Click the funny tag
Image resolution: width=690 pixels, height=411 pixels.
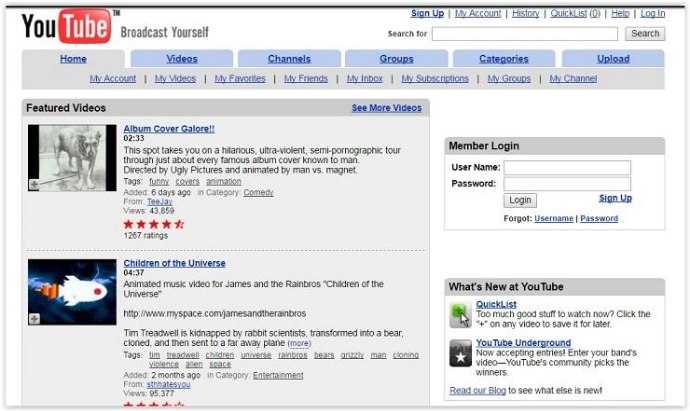(x=159, y=181)
